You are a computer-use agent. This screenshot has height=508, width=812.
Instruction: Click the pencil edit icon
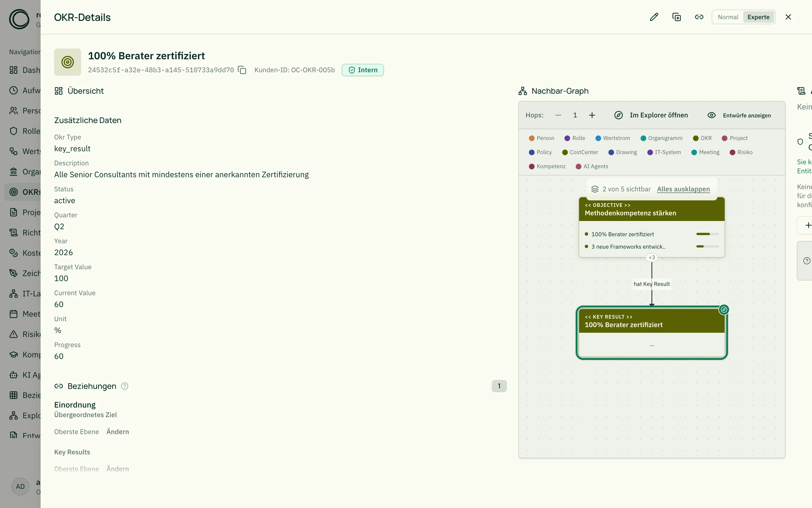pyautogui.click(x=654, y=17)
